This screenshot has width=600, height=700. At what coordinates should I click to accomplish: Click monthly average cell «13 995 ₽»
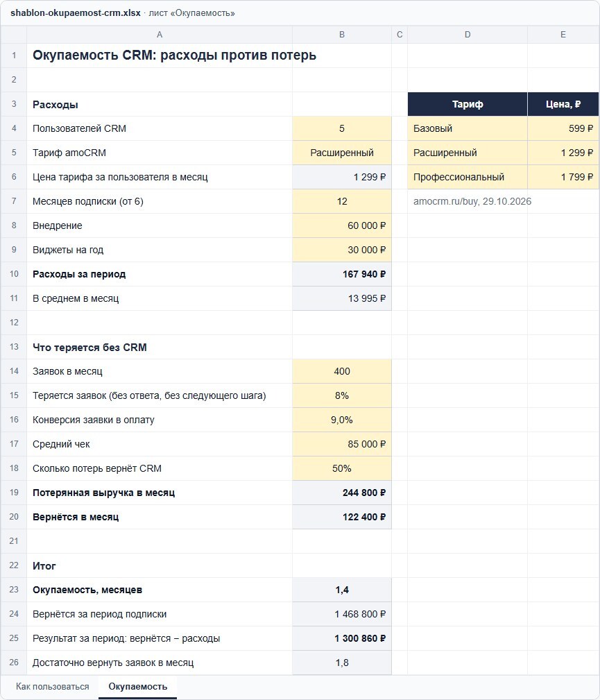click(342, 298)
